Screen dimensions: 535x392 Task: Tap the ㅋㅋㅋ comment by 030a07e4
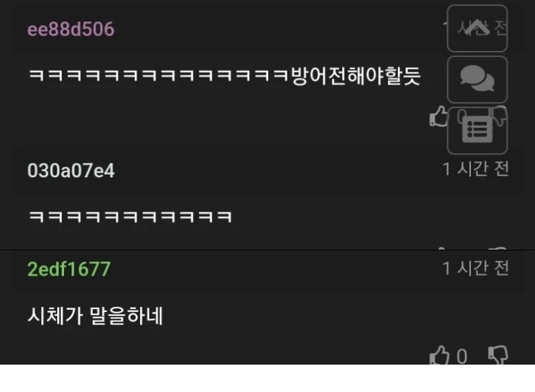130,216
